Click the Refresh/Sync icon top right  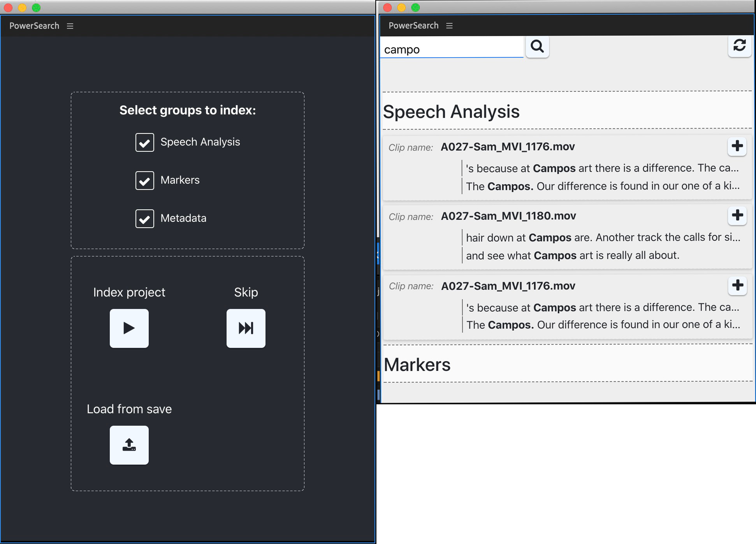740,46
